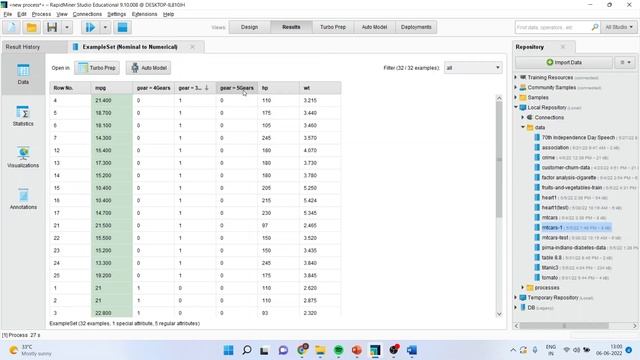Open a process with the folder icon
640x360 pixels.
click(31, 27)
